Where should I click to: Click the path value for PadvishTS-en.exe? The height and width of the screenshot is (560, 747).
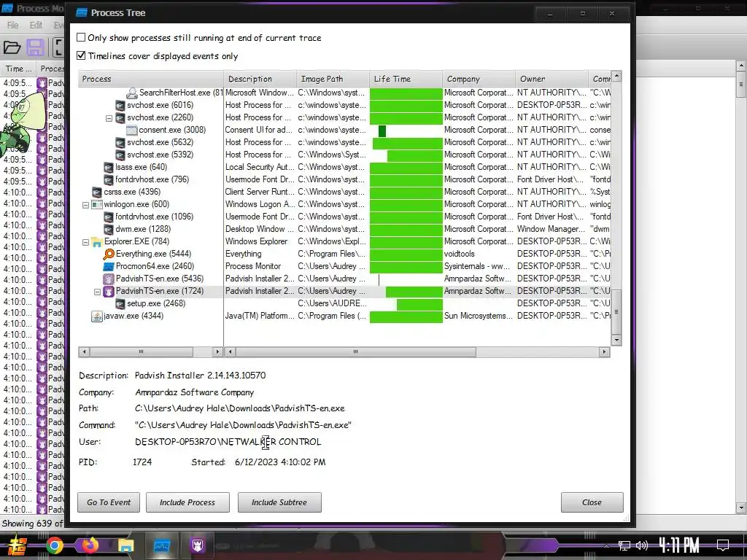pyautogui.click(x=239, y=408)
